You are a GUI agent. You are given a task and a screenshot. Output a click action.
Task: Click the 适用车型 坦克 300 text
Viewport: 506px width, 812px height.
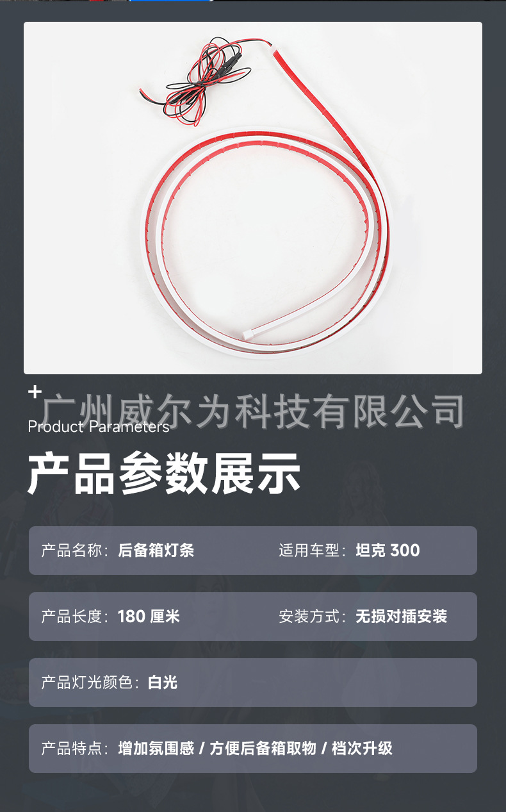pyautogui.click(x=350, y=551)
